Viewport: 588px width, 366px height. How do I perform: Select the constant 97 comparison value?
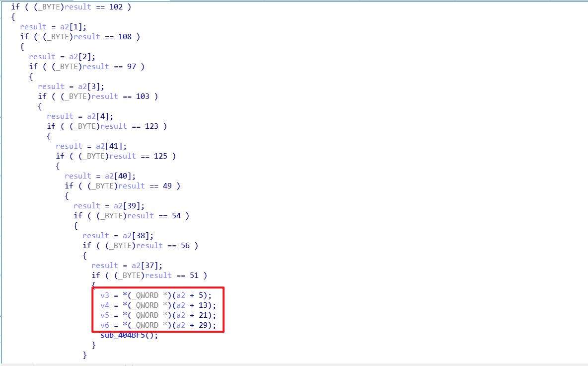[132, 67]
